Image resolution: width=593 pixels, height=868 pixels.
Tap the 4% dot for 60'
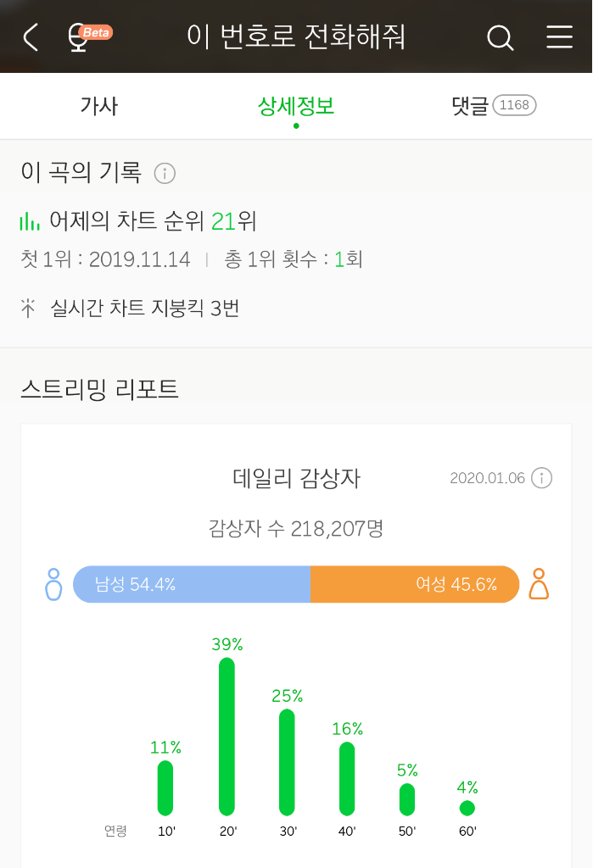(467, 808)
